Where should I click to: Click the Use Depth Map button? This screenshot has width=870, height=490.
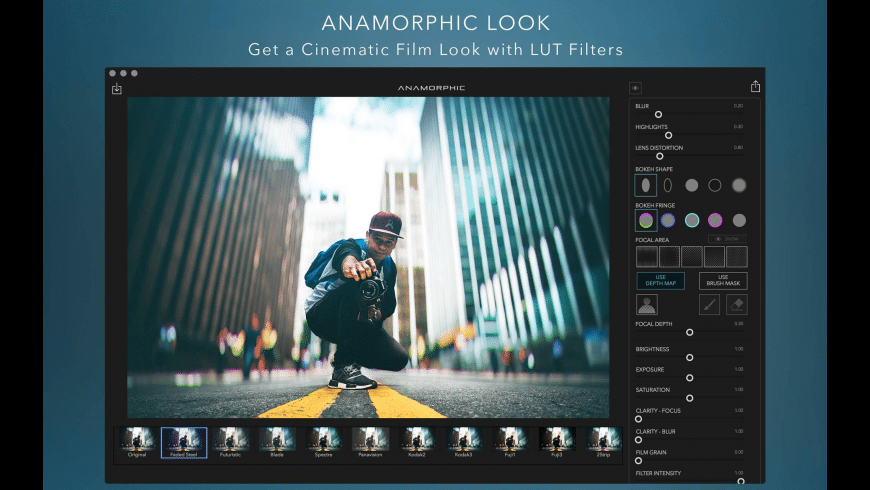(660, 281)
